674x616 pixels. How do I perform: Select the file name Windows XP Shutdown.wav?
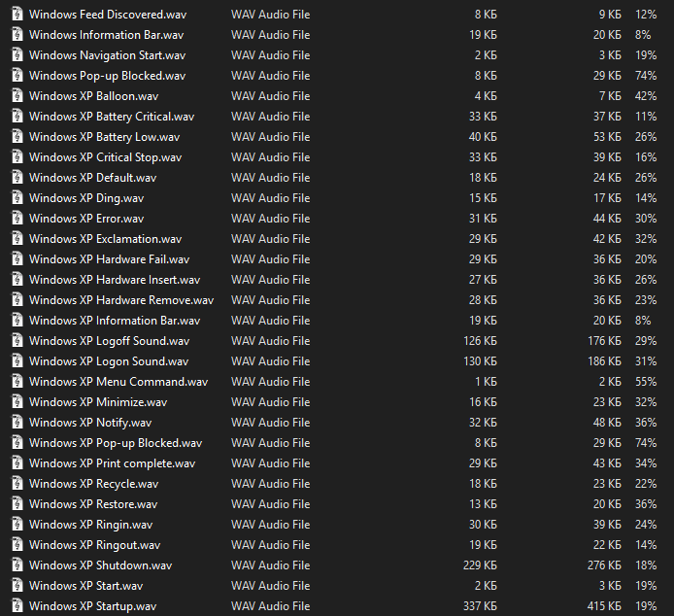point(101,565)
